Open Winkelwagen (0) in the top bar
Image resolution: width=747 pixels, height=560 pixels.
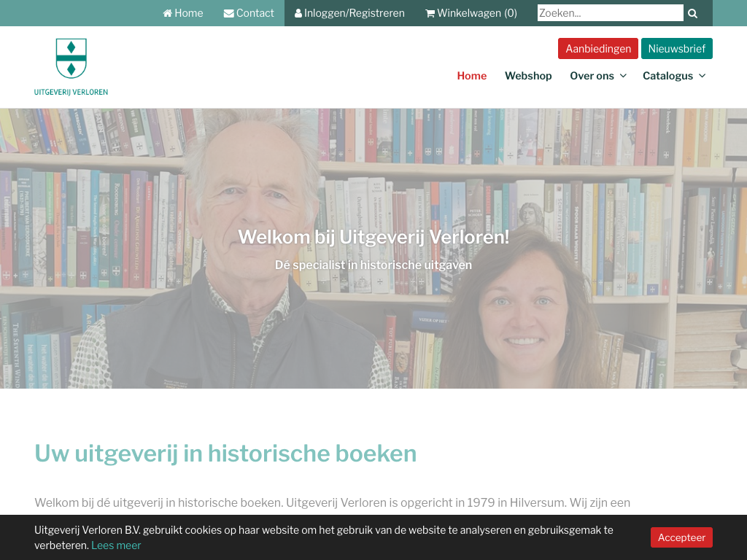(476, 13)
